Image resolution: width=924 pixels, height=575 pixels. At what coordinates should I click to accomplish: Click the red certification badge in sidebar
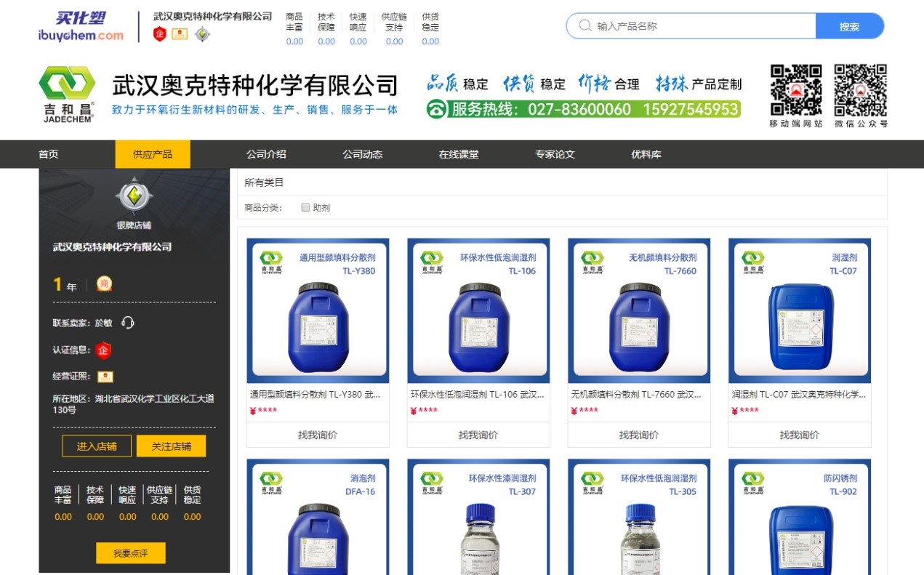coord(103,350)
